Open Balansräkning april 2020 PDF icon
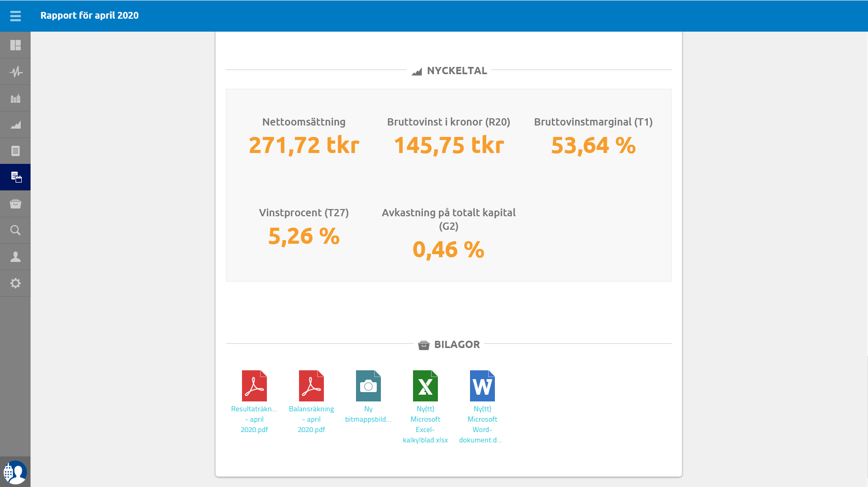868x487 pixels. [x=311, y=386]
